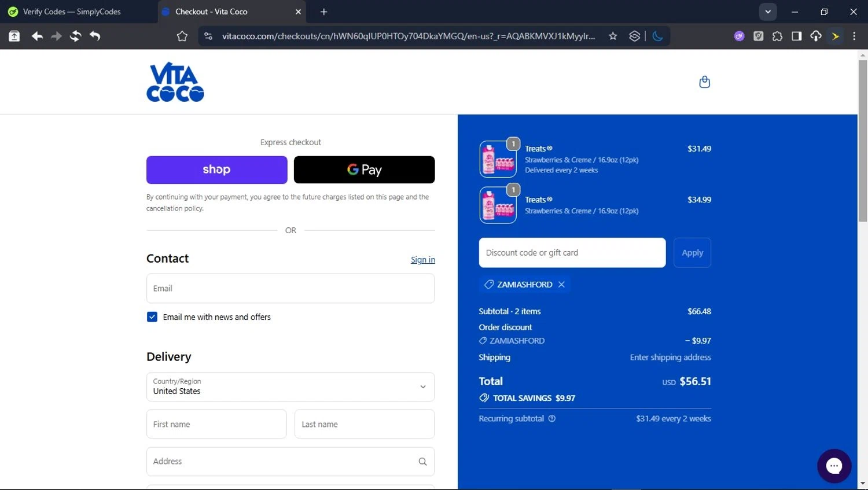868x490 pixels.
Task: Click the undo-style arrow next to reload
Action: [x=95, y=36]
